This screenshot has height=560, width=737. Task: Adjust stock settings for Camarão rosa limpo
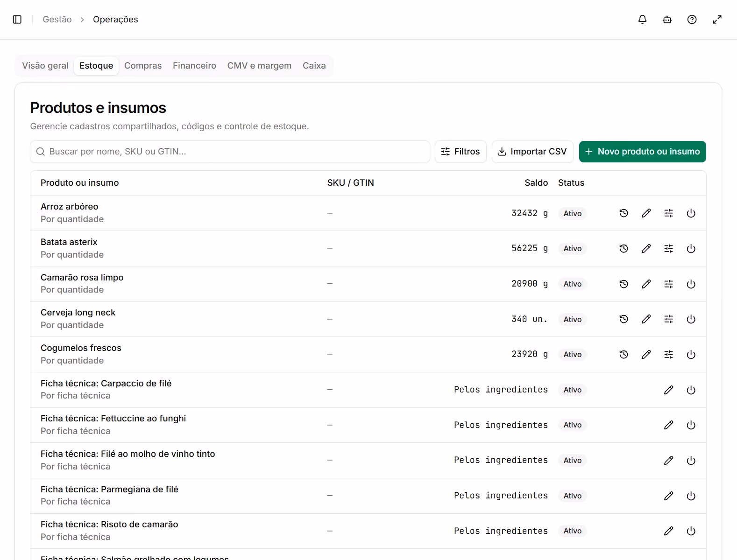(669, 284)
